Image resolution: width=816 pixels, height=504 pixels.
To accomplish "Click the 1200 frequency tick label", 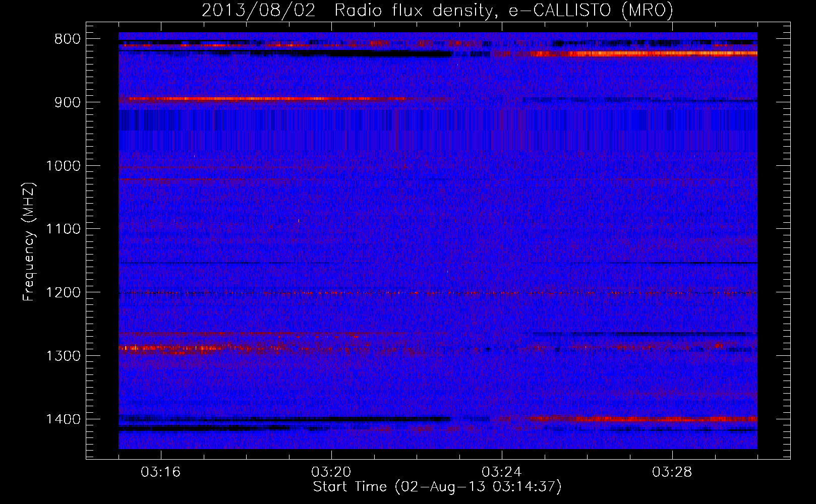I will 63,292.
